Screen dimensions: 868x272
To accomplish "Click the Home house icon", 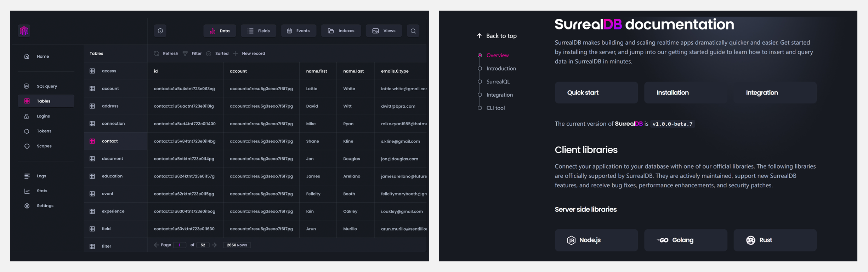I will (x=27, y=56).
